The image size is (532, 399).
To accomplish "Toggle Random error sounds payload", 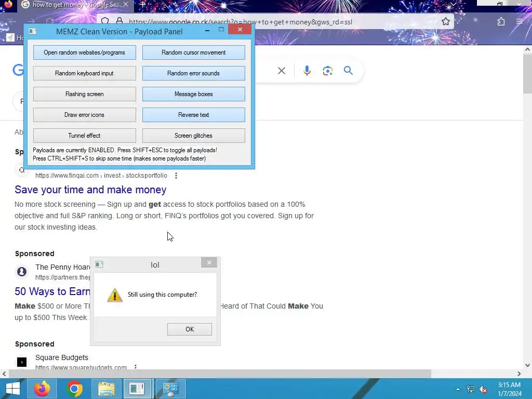I will 193,73.
